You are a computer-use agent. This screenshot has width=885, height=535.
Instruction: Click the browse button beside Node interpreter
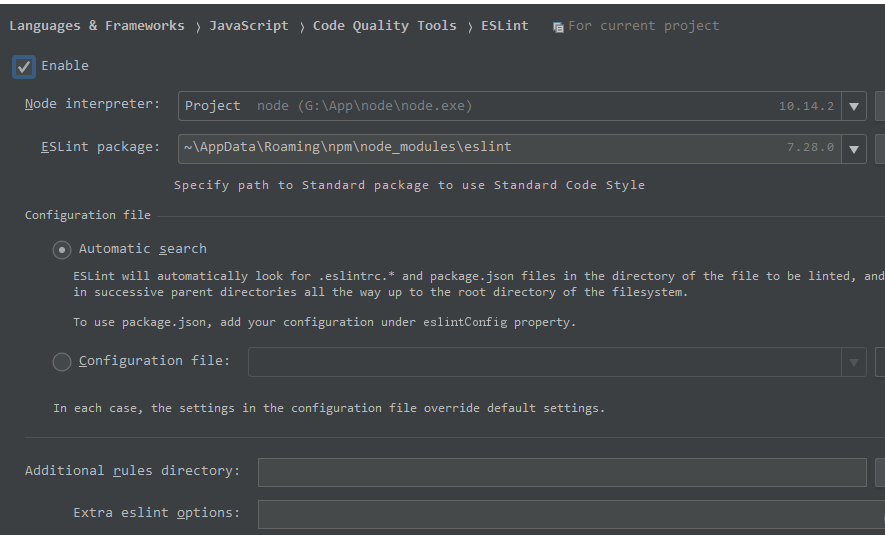coord(880,106)
